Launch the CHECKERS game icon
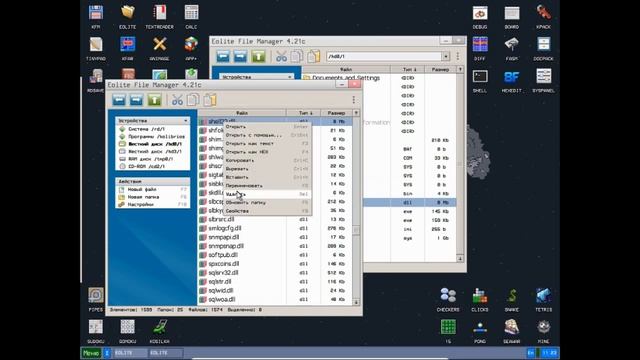Screen dimensions: 640x360 (448, 299)
